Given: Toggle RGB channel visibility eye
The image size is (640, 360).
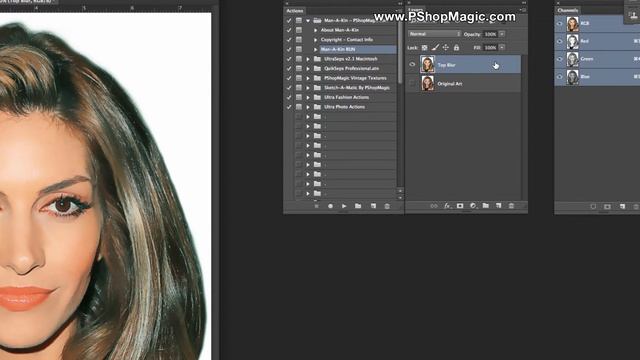Looking at the screenshot, I should click(x=560, y=24).
